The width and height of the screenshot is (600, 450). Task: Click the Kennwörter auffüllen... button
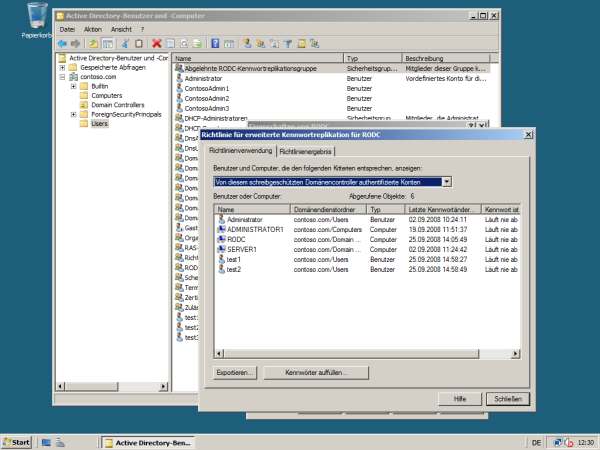tap(316, 372)
